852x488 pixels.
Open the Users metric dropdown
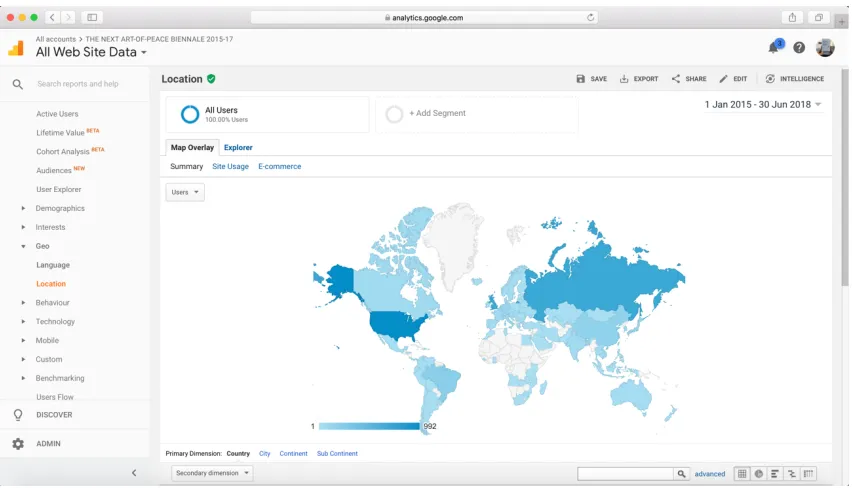[x=185, y=192]
